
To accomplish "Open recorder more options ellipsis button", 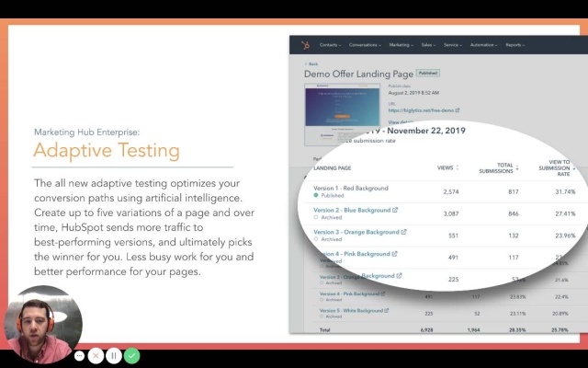I will point(79,356).
